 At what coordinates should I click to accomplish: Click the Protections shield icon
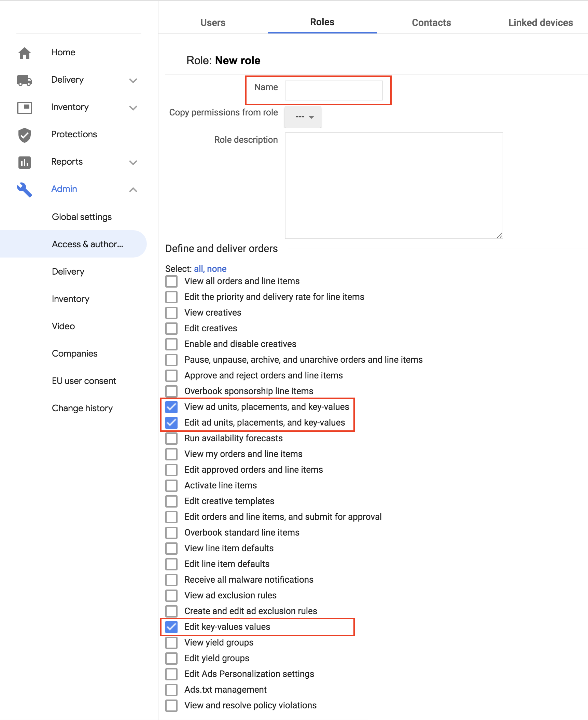[25, 135]
